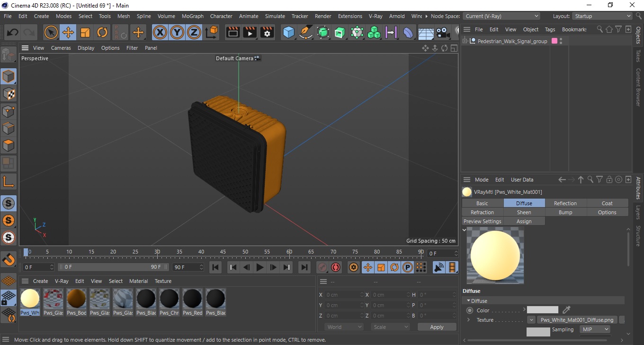Toggle the Record Active Objects button

click(x=322, y=267)
